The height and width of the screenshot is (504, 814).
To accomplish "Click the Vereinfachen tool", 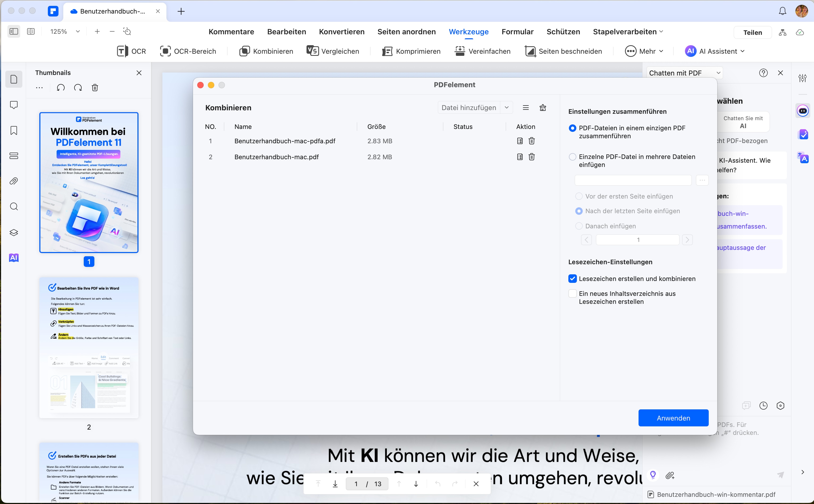I will pyautogui.click(x=482, y=51).
